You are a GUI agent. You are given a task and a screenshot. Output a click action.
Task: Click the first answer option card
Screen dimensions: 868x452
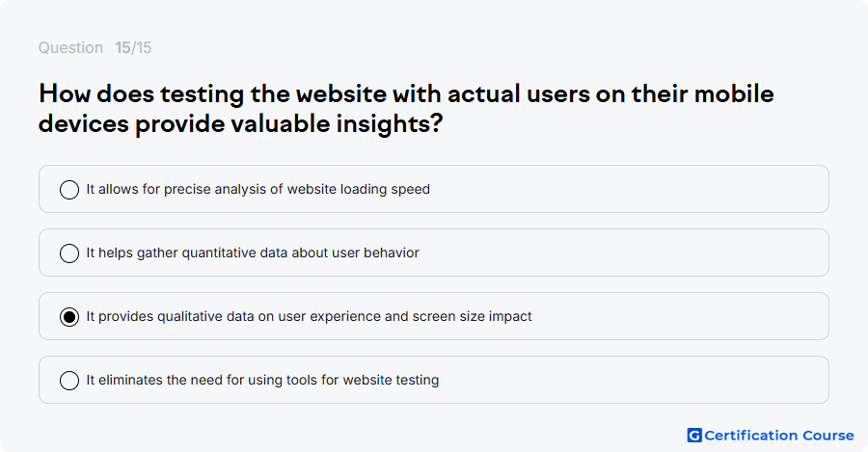point(434,189)
